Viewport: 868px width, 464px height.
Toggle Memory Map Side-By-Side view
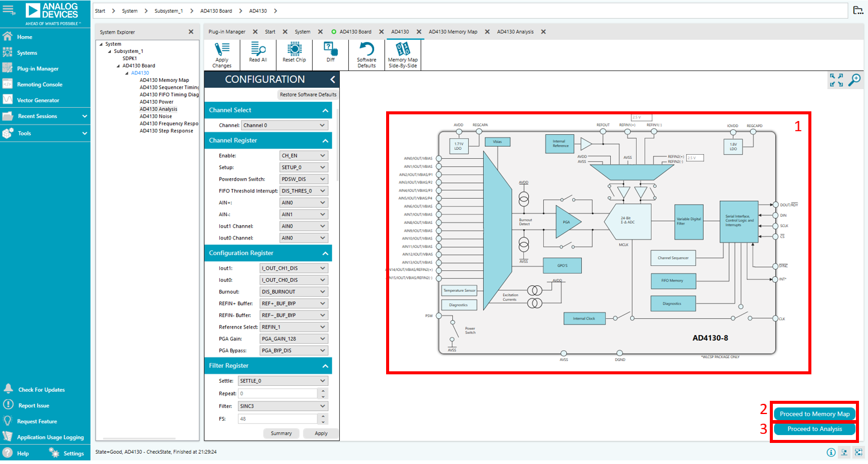click(x=402, y=55)
